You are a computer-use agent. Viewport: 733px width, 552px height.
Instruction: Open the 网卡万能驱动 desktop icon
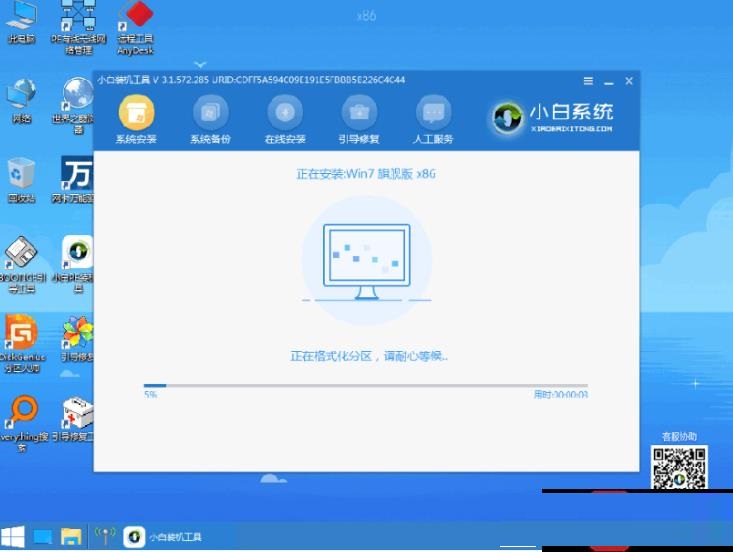point(75,181)
